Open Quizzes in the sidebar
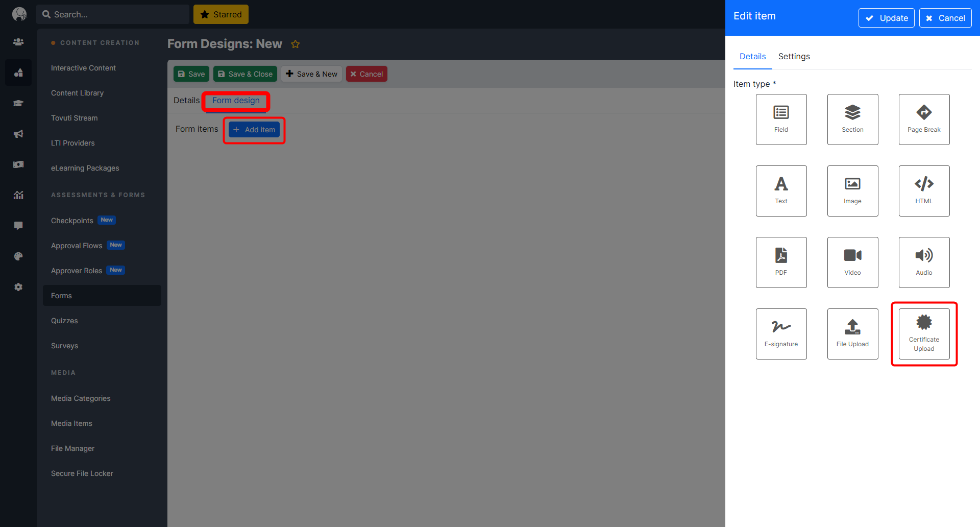This screenshot has width=980, height=527. 64,321
